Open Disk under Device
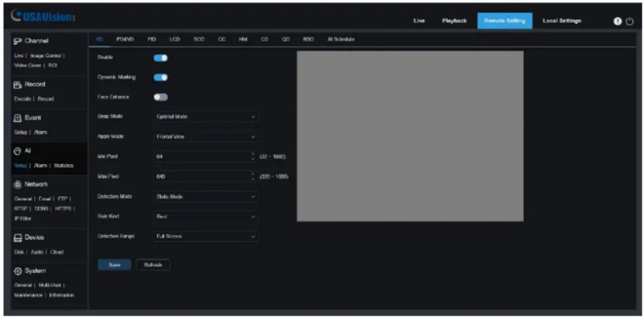 point(18,252)
